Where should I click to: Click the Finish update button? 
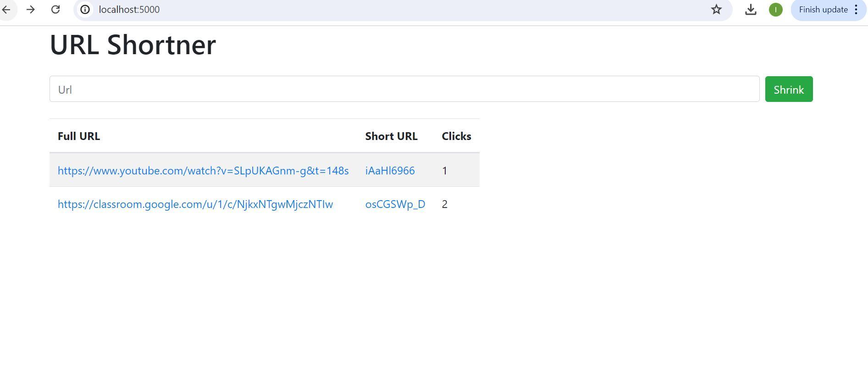click(x=823, y=10)
